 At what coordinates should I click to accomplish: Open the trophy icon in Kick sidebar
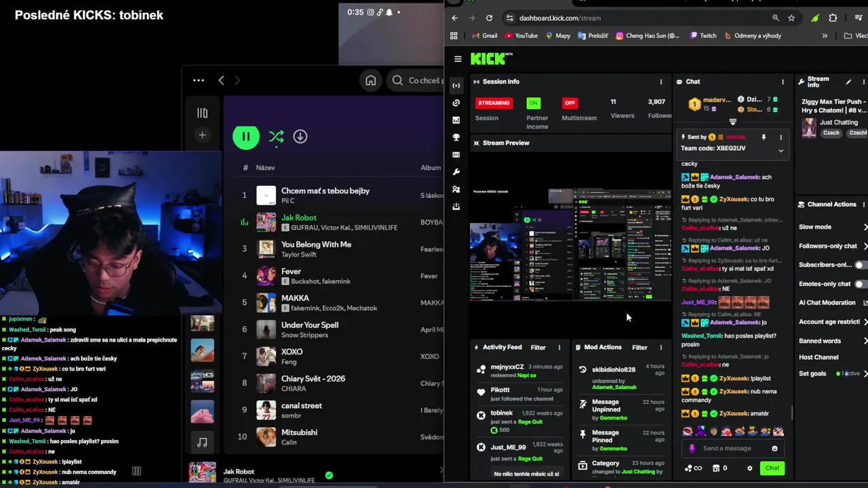tap(456, 138)
